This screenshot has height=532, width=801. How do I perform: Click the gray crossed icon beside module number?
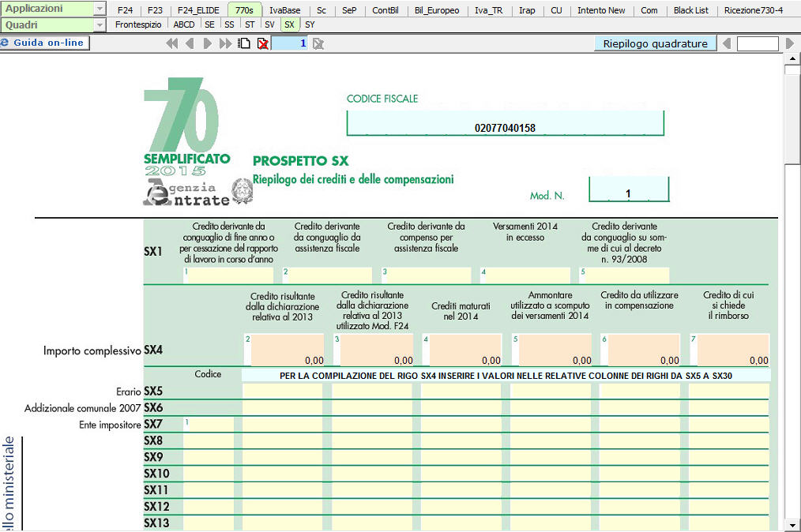(x=318, y=44)
